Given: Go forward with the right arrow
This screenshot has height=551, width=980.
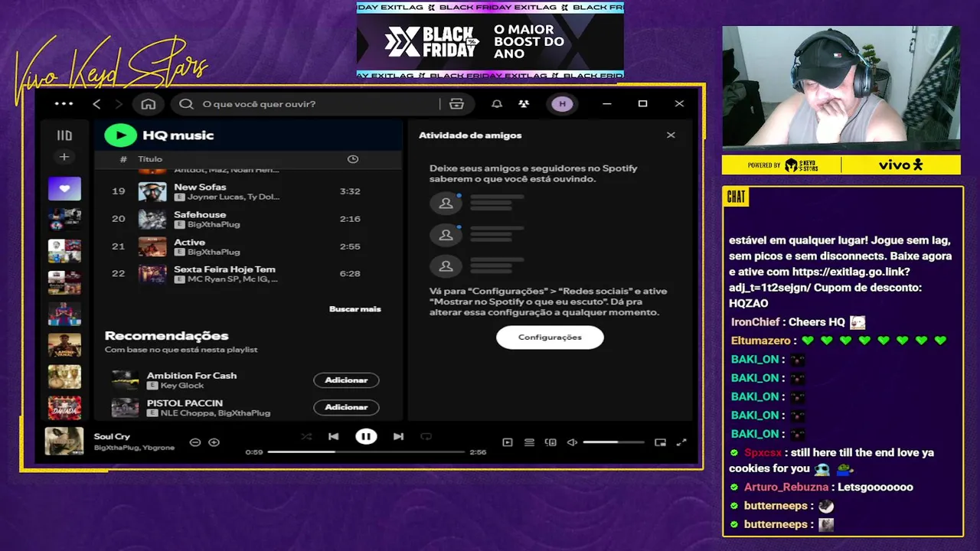Looking at the screenshot, I should [x=118, y=104].
